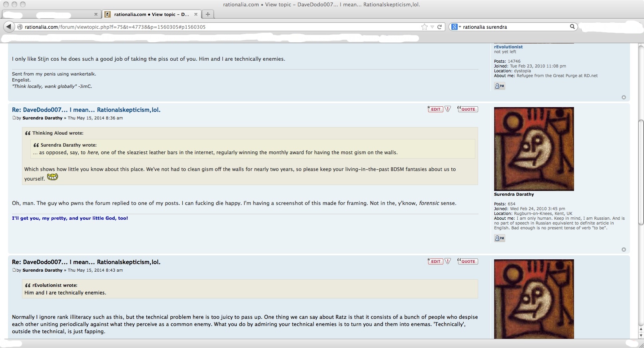644x348 pixels.
Task: Click rEvolutionist's PM icon
Action: tap(499, 86)
